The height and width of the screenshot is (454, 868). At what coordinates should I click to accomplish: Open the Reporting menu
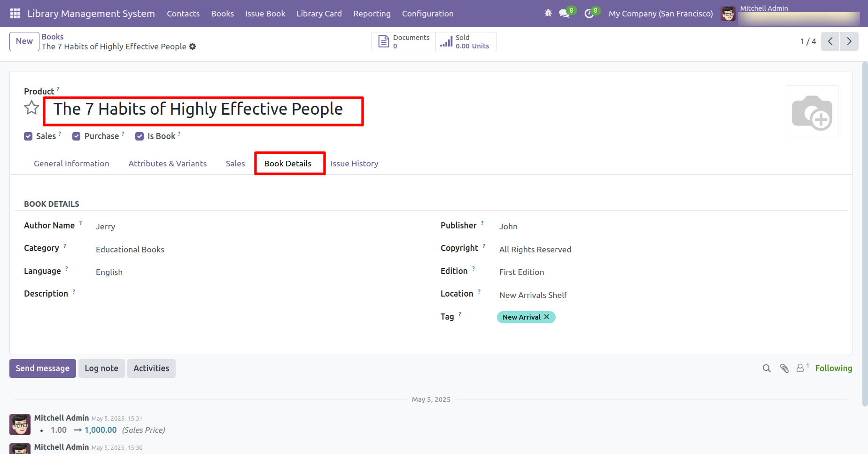pos(372,14)
